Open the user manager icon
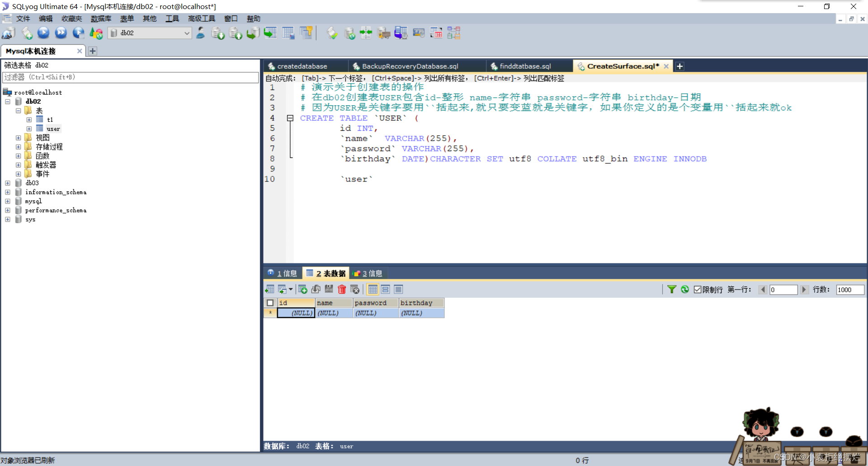Viewport: 868px width, 466px height. tap(200, 33)
